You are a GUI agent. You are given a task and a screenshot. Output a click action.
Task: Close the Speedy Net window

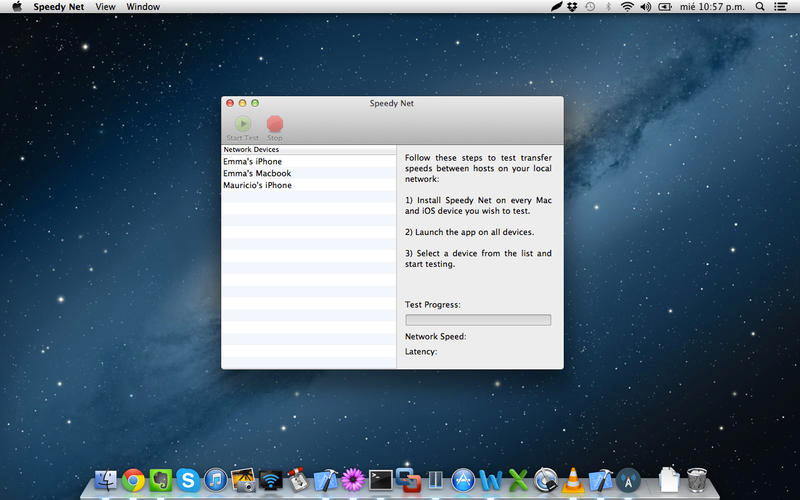tap(230, 103)
